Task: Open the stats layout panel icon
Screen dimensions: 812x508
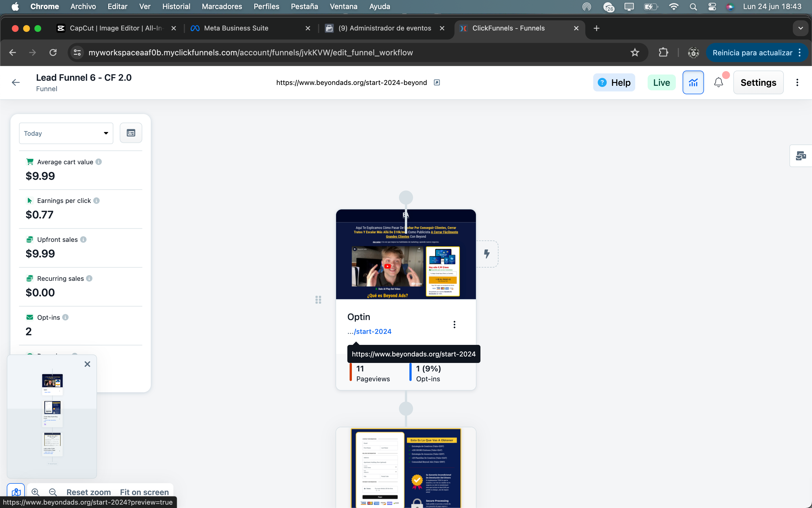Action: pyautogui.click(x=131, y=133)
